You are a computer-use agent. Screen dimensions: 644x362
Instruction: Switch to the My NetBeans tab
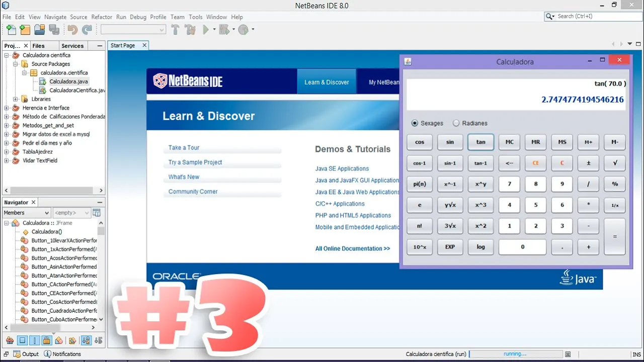[x=384, y=82]
